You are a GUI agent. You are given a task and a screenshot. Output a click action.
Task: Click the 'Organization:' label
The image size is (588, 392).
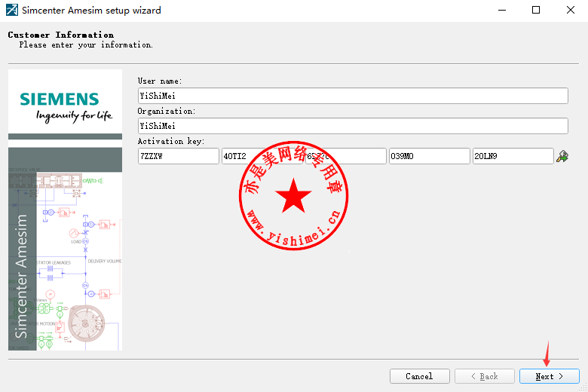coord(167,111)
